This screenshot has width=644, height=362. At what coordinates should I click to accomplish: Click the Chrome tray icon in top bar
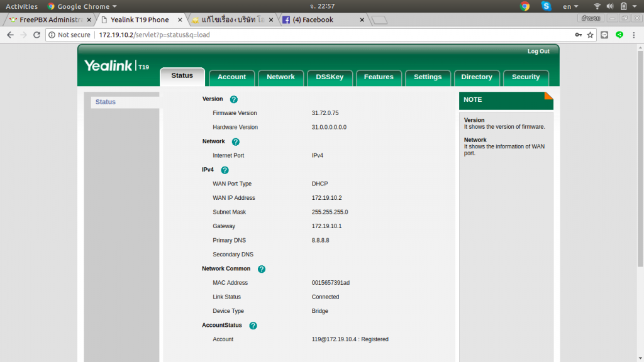pos(525,6)
